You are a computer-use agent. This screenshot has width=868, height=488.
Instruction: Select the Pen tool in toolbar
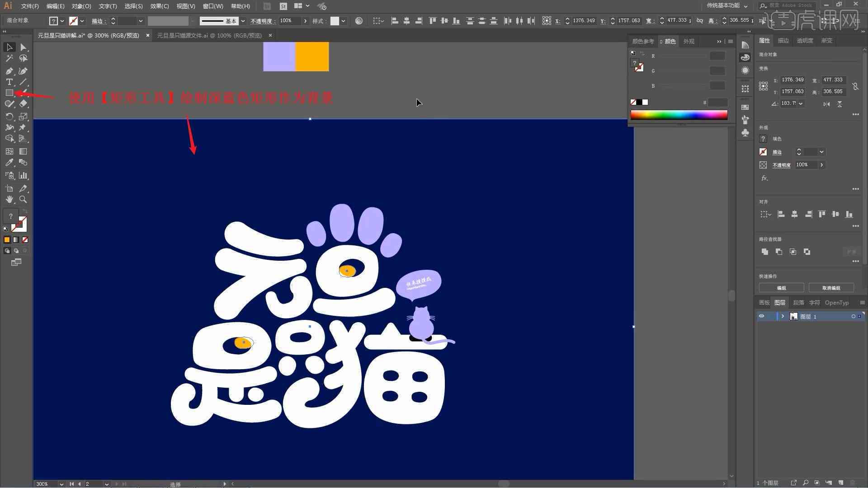point(8,70)
